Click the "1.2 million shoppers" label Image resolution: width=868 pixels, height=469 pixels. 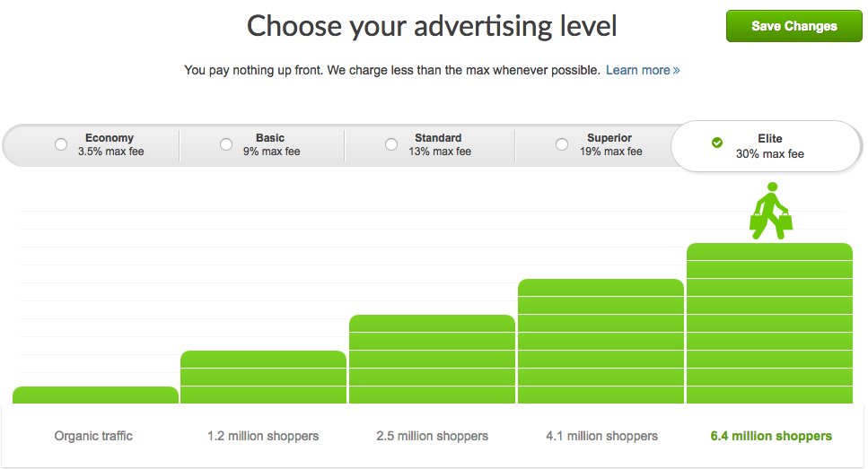(x=263, y=436)
